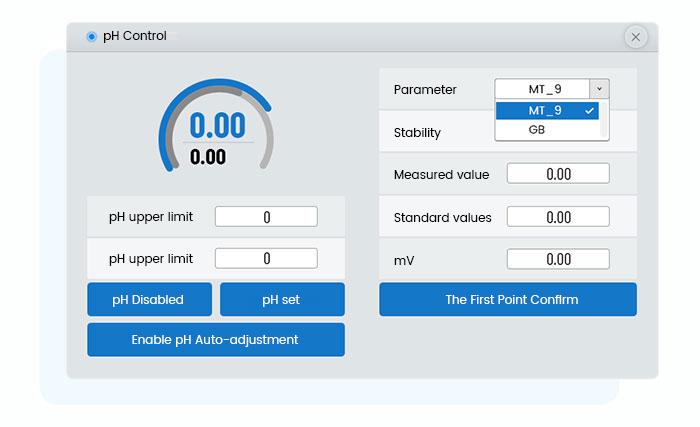The height and width of the screenshot is (427, 700).
Task: Click the Measured value field
Action: point(558,174)
